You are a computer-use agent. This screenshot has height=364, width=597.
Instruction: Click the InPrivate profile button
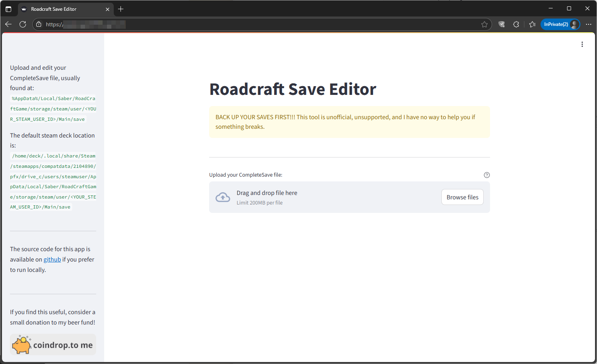tap(560, 24)
